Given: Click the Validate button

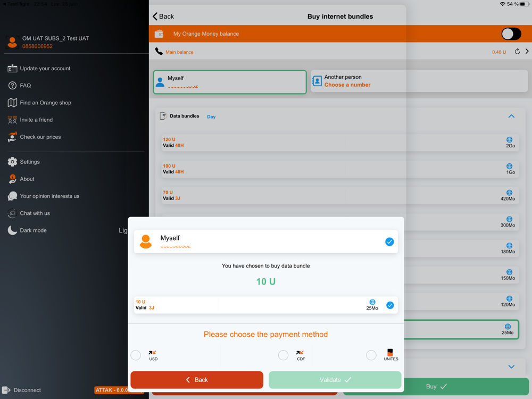Looking at the screenshot, I should (335, 380).
